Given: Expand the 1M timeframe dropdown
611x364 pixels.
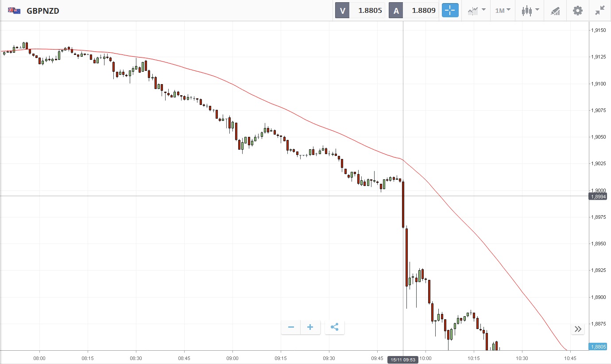Looking at the screenshot, I should click(503, 11).
